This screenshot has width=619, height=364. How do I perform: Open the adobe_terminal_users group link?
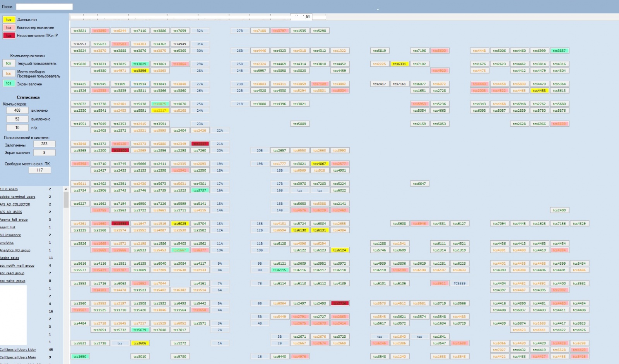click(x=17, y=197)
